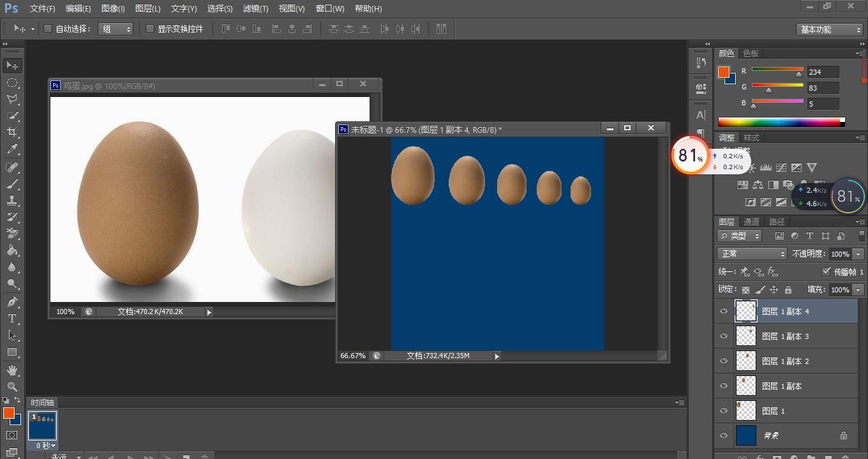Select the Zoom tool
This screenshot has width=868, height=459.
(12, 387)
